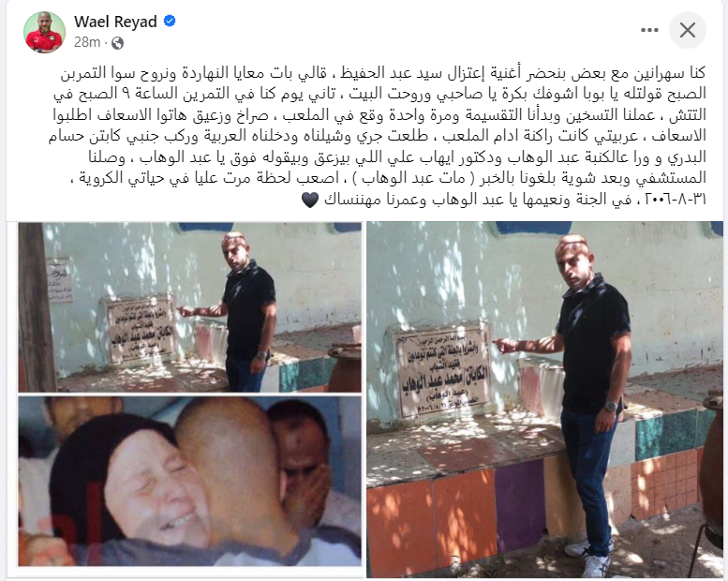The image size is (728, 581).
Task: Open the Wael Reyad name link
Action: [115, 22]
